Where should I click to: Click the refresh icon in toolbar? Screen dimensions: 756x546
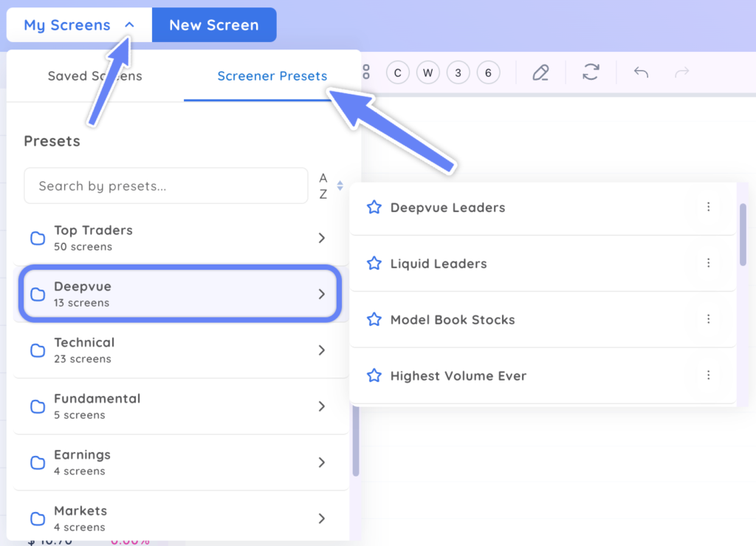coord(591,72)
